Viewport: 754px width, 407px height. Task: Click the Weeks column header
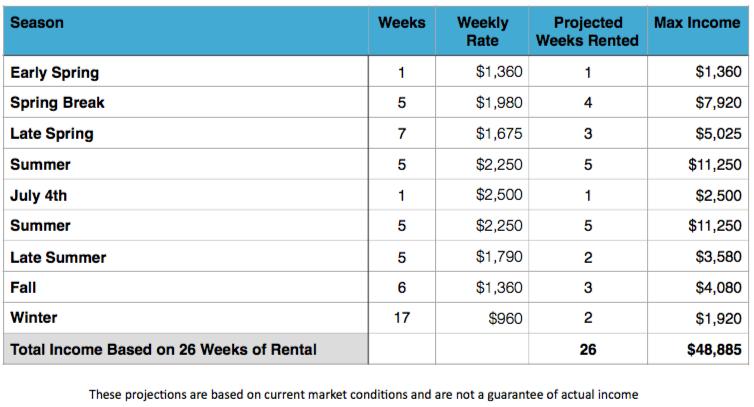coord(401,22)
